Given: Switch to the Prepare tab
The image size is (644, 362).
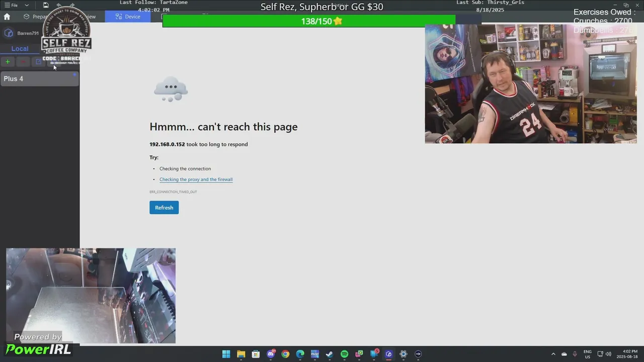Looking at the screenshot, I should [x=35, y=17].
